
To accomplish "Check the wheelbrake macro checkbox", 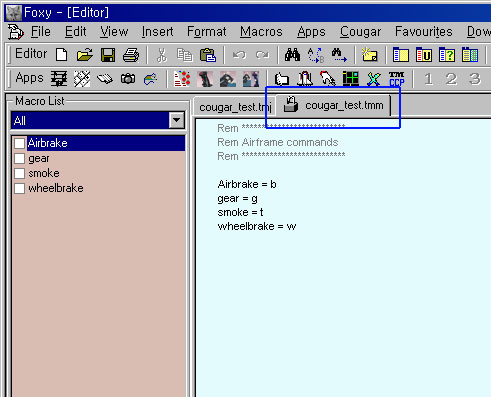I will pyautogui.click(x=19, y=188).
